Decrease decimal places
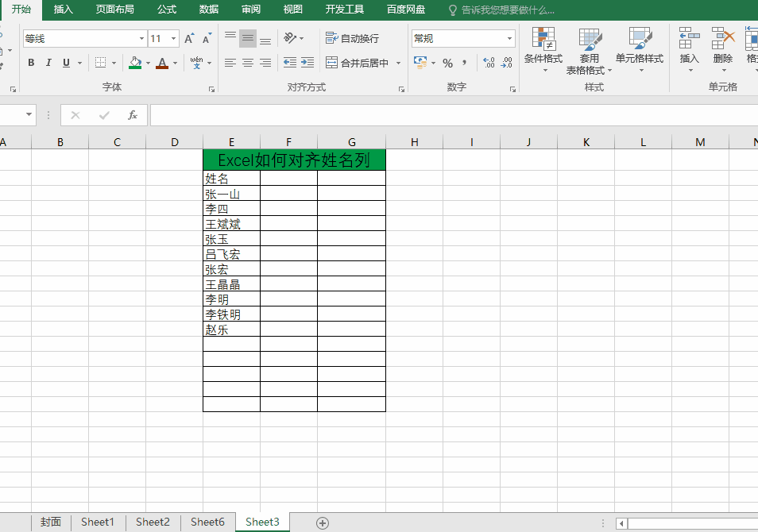The image size is (758, 532). [506, 63]
